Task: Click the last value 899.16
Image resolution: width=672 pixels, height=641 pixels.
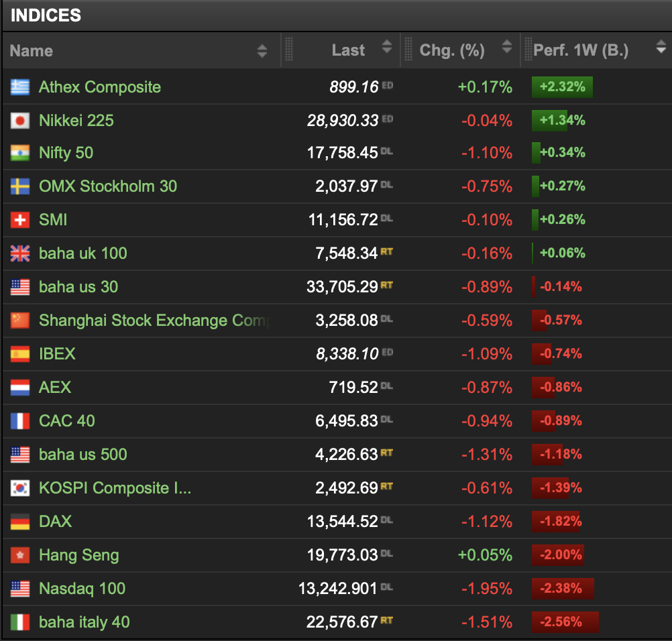Action: pos(354,87)
